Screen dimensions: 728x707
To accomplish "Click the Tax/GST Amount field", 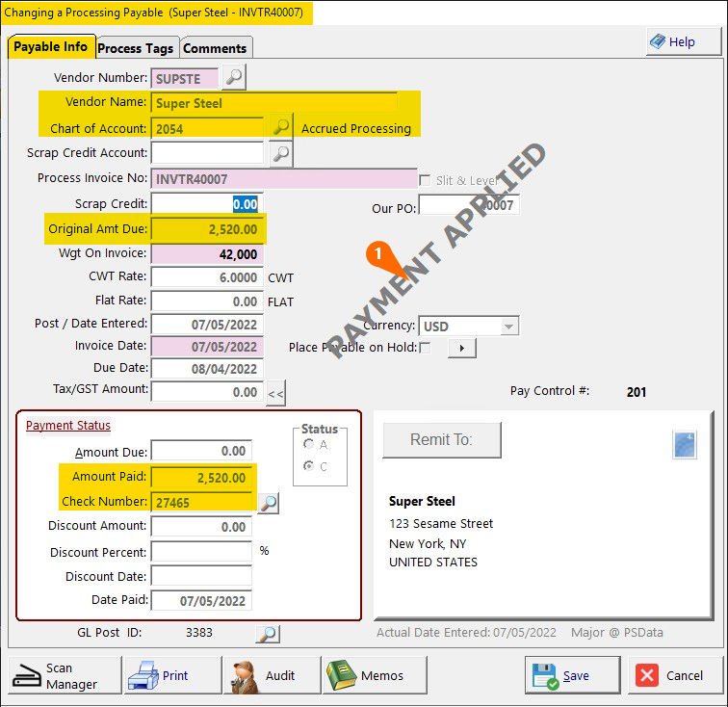I will pos(207,392).
